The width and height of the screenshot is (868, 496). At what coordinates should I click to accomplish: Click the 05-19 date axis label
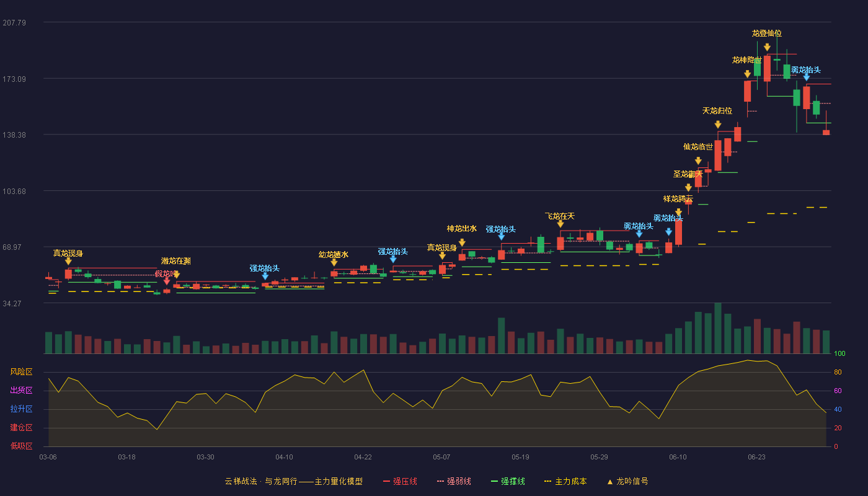coord(520,457)
